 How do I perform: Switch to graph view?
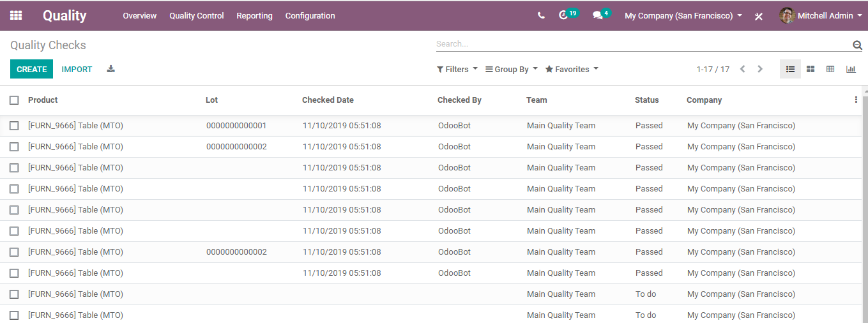point(851,69)
